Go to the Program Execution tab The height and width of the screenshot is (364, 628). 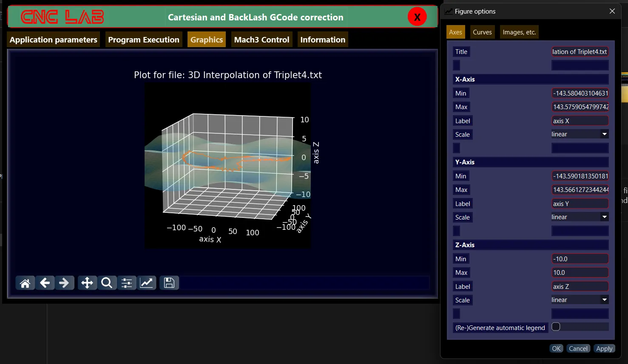tap(144, 40)
